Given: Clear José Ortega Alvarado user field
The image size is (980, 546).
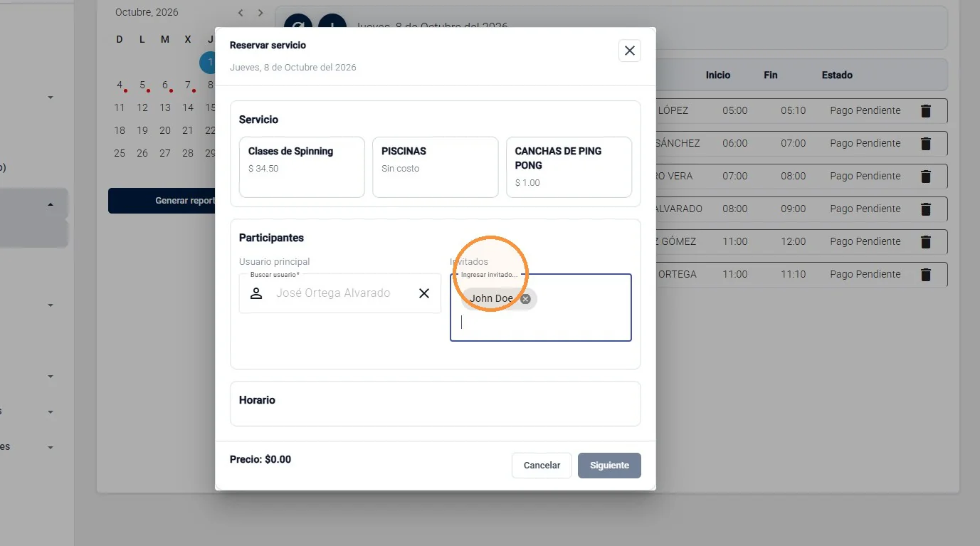Looking at the screenshot, I should pos(424,293).
